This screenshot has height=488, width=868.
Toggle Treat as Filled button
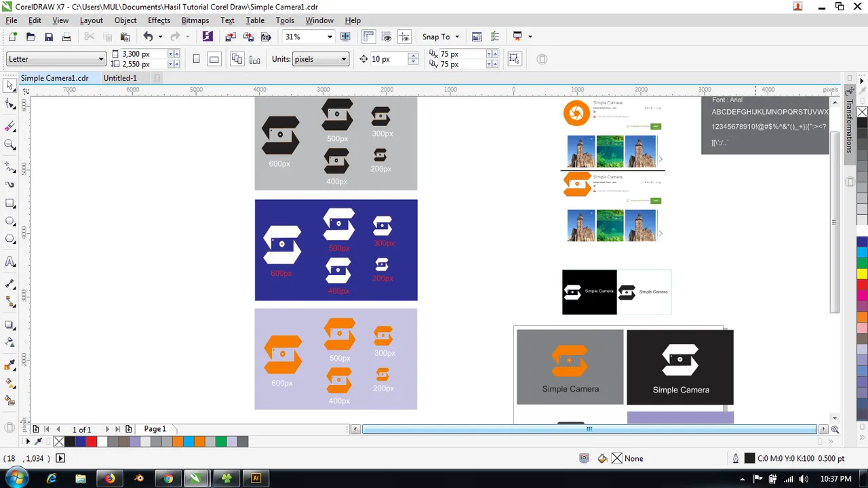click(x=514, y=59)
